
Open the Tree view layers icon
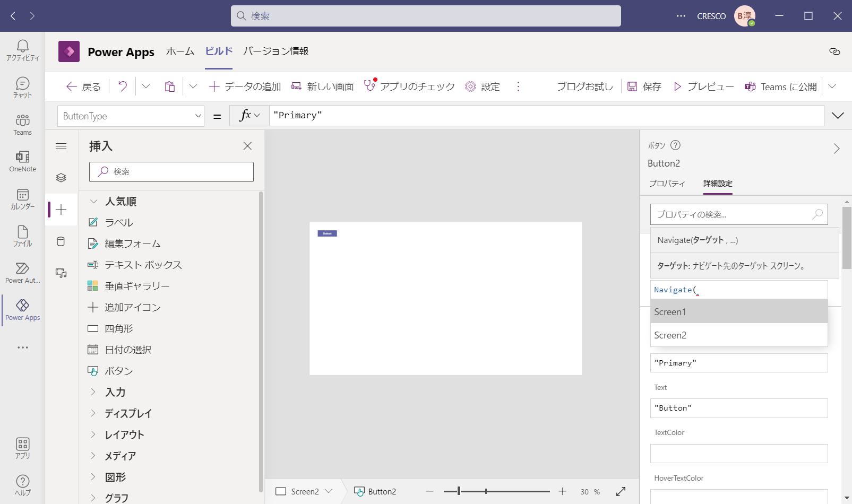(x=61, y=178)
